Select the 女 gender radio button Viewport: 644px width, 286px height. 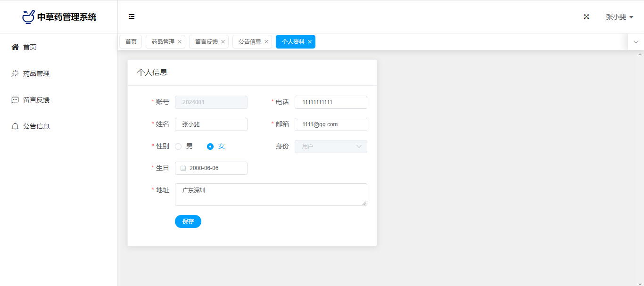pos(211,147)
